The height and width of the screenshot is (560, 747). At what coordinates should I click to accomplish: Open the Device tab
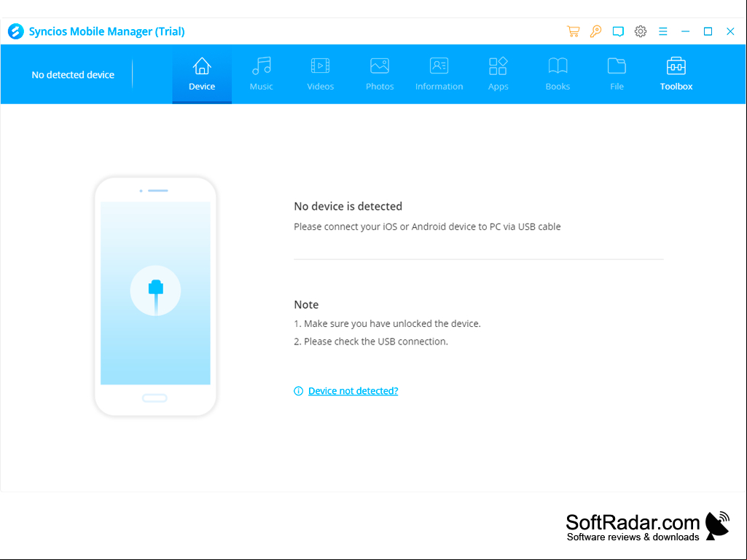coord(202,74)
